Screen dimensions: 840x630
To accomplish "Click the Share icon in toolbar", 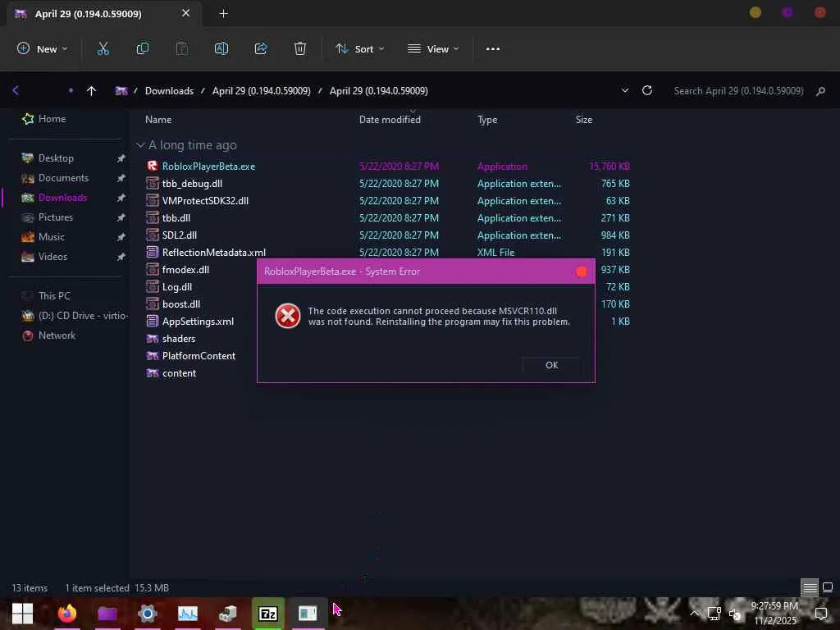I will click(x=261, y=48).
